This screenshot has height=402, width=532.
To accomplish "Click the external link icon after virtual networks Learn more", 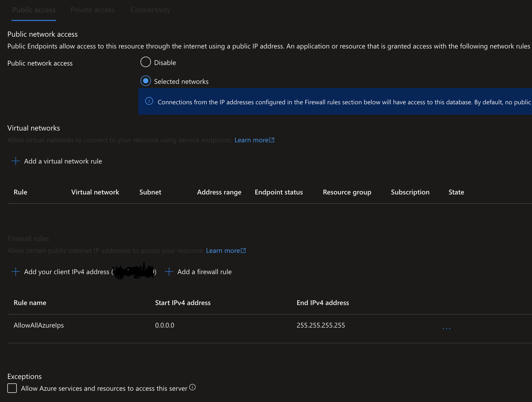I will [x=272, y=140].
